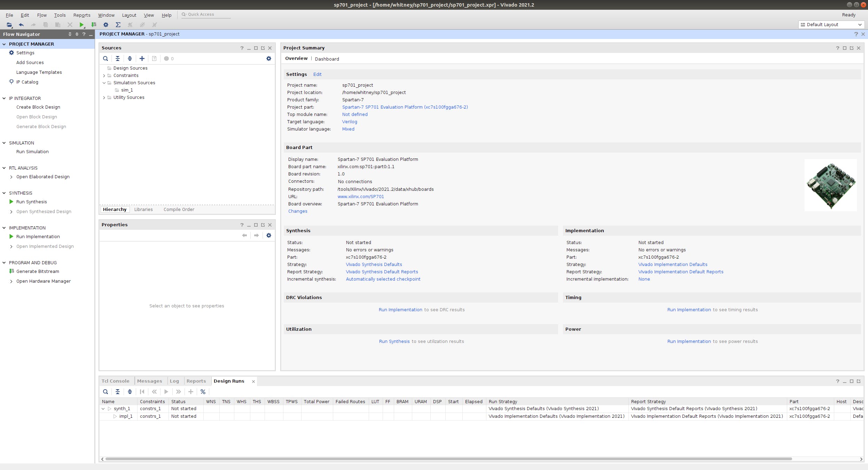Expand Open Elaborated Design item
Screen dimensions: 868x470
[x=11, y=177]
